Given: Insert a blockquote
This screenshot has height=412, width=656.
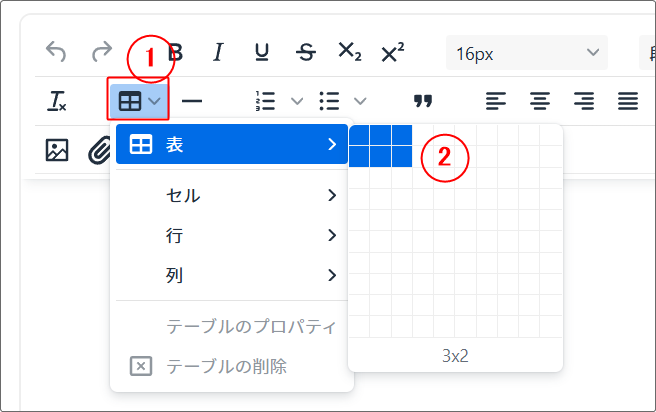Looking at the screenshot, I should [423, 101].
